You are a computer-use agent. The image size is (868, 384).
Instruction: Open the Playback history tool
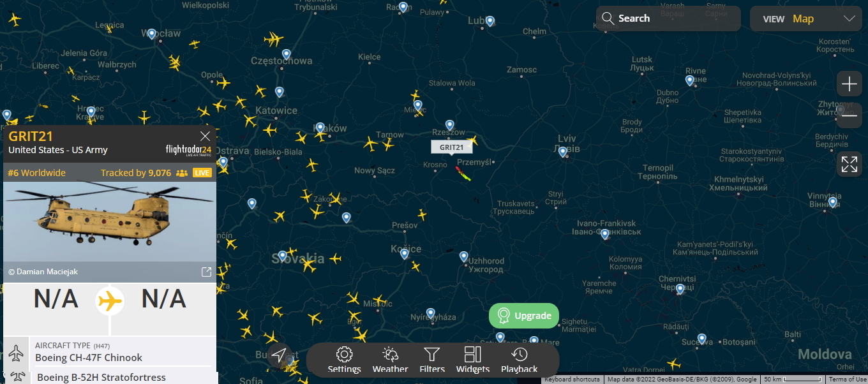pyautogui.click(x=520, y=360)
